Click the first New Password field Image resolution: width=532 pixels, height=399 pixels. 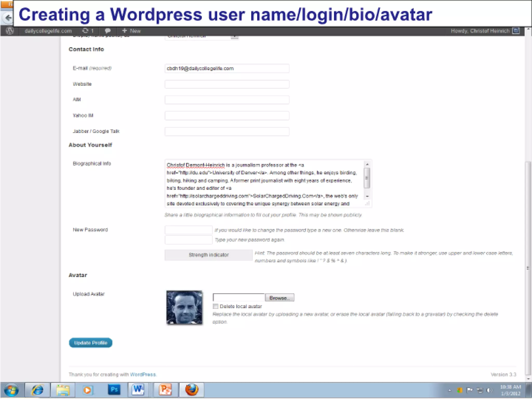tap(188, 230)
